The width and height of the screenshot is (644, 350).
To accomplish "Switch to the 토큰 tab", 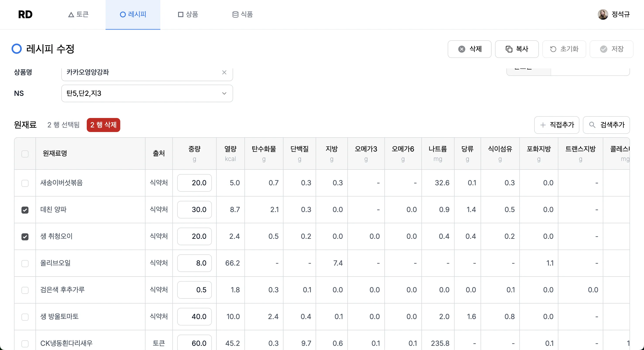I will point(78,14).
